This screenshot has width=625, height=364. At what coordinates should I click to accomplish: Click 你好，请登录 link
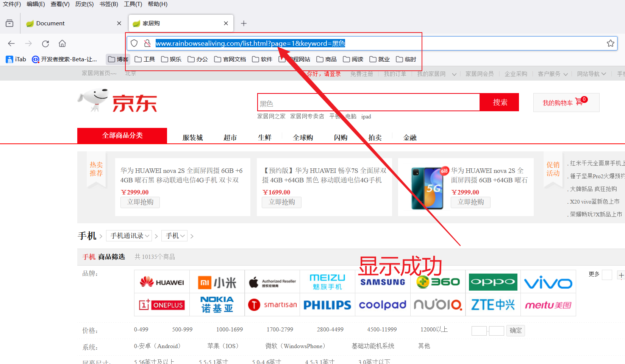coord(324,74)
